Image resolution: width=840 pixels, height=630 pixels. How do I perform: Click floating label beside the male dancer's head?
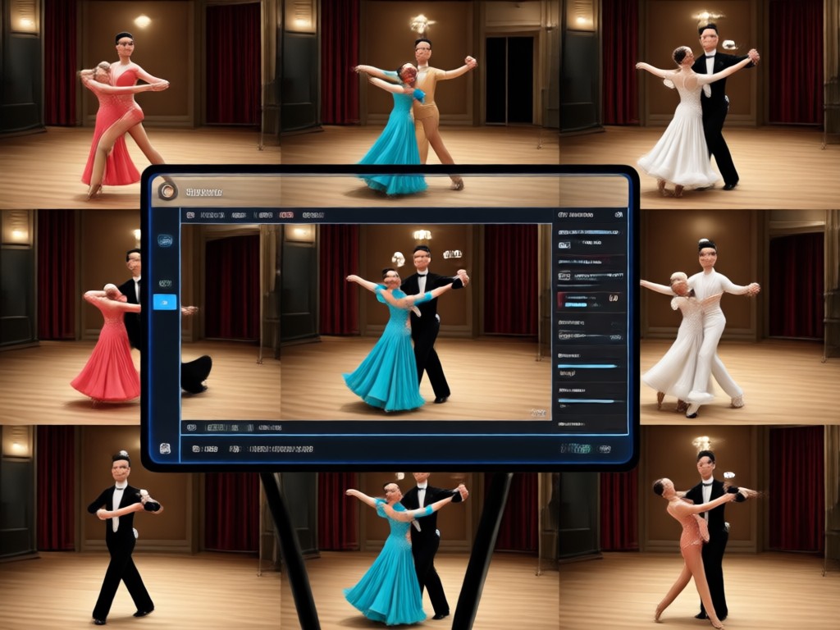[452, 254]
